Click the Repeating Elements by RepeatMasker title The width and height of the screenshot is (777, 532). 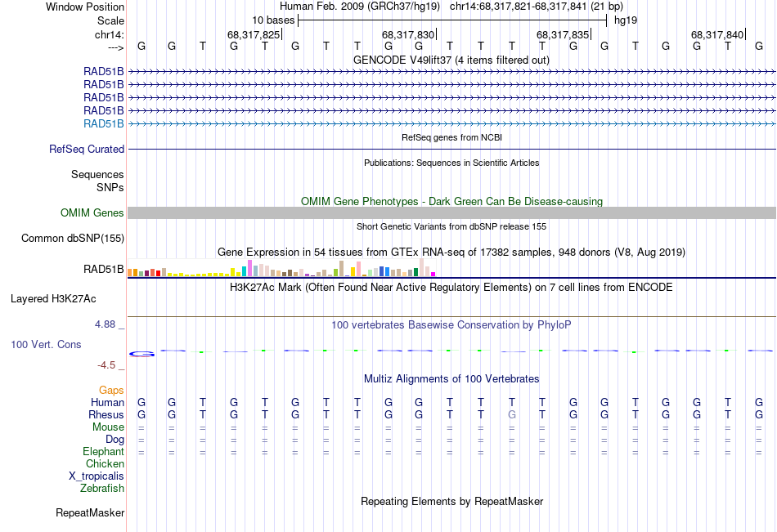pos(452,501)
